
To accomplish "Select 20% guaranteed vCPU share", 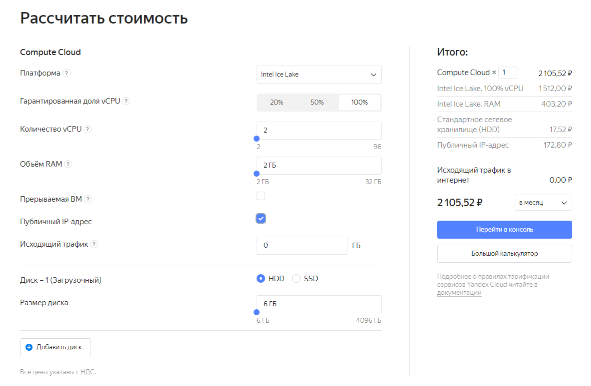I will 277,102.
